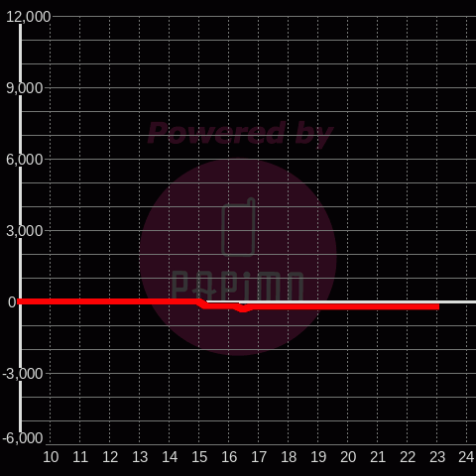Click the 0 y-axis label
The width and height of the screenshot is (476, 476).
(12, 302)
